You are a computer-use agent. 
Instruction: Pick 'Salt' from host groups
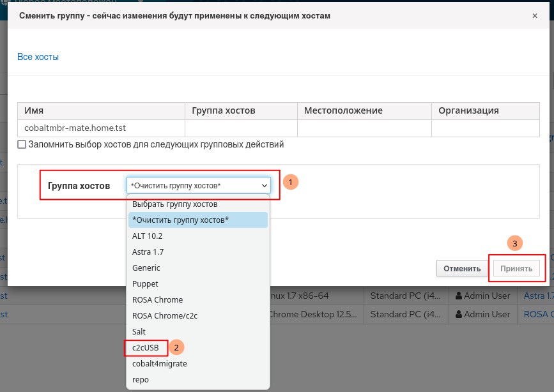coord(139,332)
